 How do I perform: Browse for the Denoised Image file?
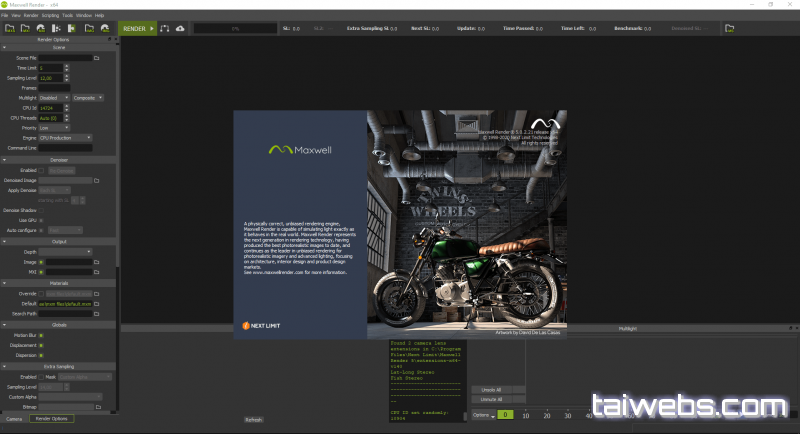pyautogui.click(x=97, y=180)
